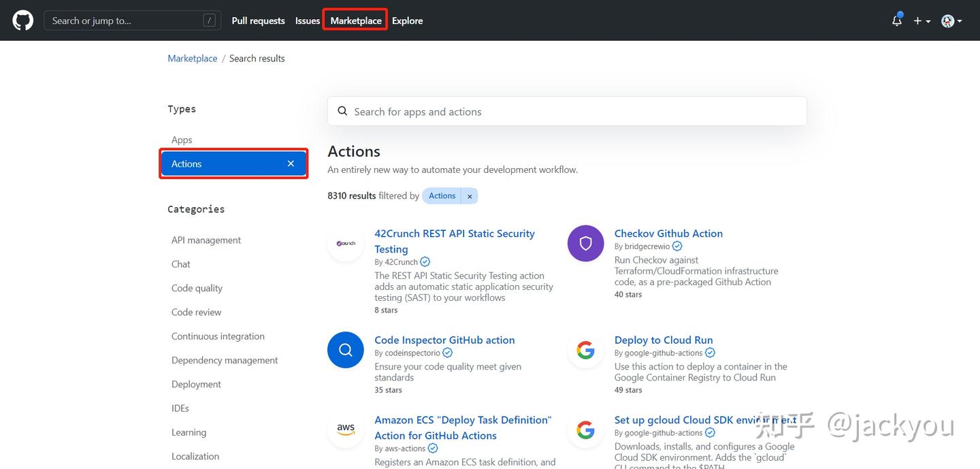This screenshot has width=980, height=469.
Task: Open the Issues menu item
Action: point(307,20)
